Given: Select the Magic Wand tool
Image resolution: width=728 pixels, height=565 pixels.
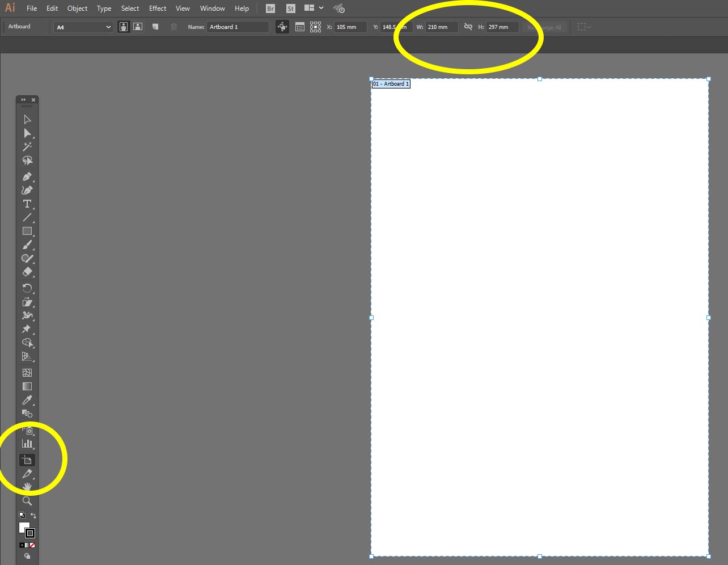Looking at the screenshot, I should (x=27, y=147).
